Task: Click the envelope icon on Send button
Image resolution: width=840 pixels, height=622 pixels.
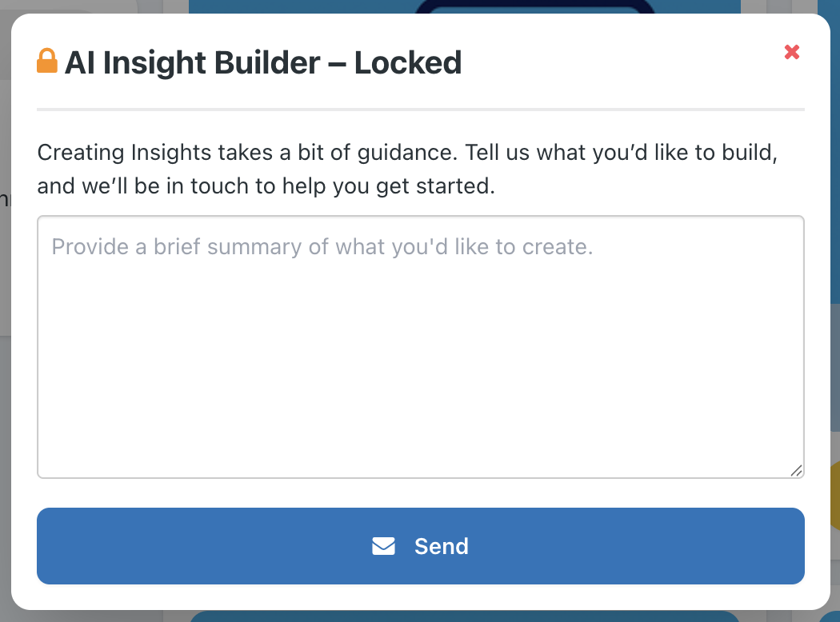Action: point(383,546)
